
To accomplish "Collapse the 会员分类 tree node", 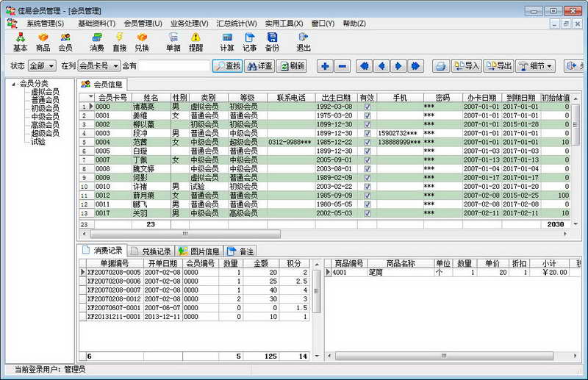I will (15, 83).
